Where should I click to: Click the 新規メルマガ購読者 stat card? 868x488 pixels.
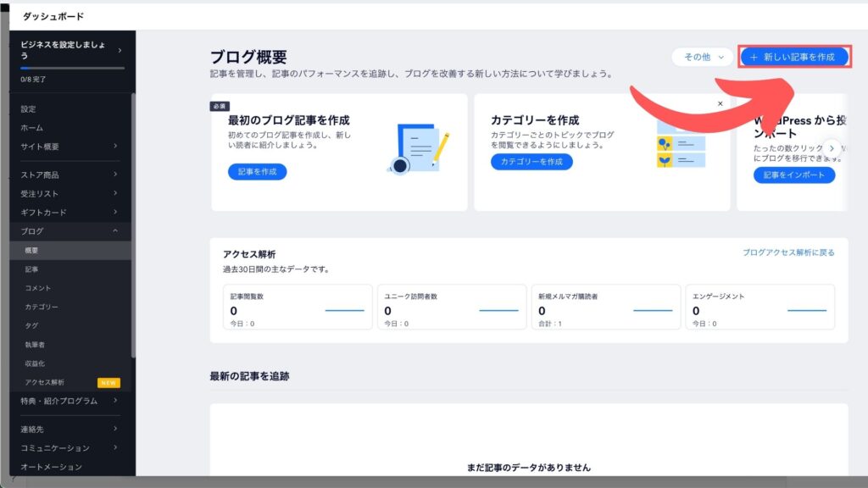[605, 308]
